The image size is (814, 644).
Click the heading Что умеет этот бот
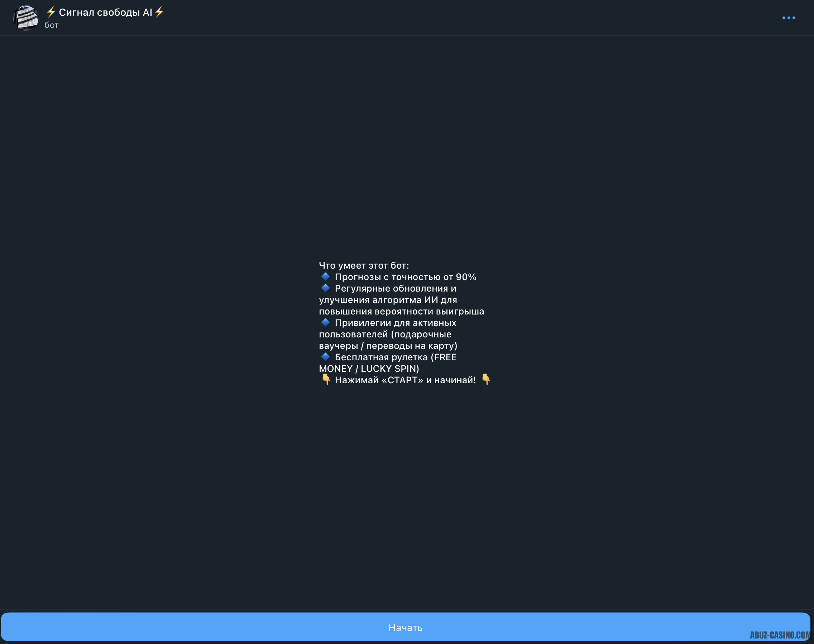tap(364, 265)
